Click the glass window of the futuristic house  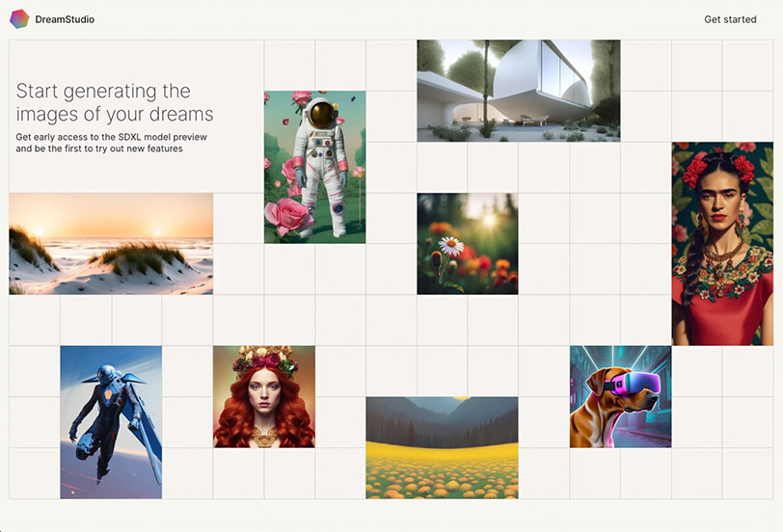tap(560, 67)
